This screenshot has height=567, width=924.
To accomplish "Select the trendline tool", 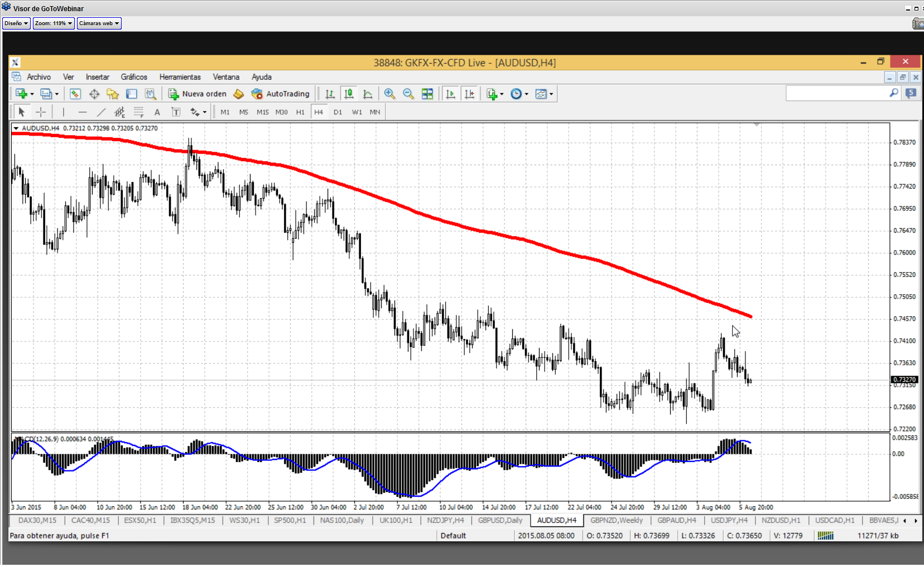I will (101, 112).
